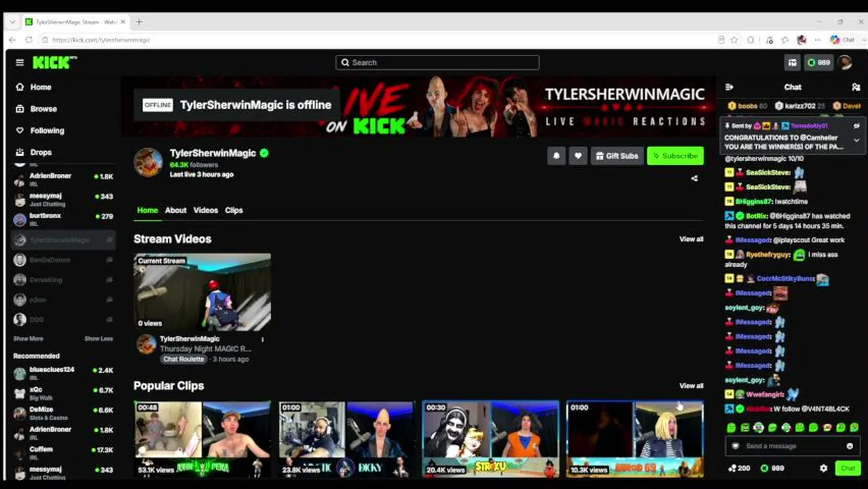Click the Gift Subs button
The height and width of the screenshot is (489, 868).
(617, 156)
